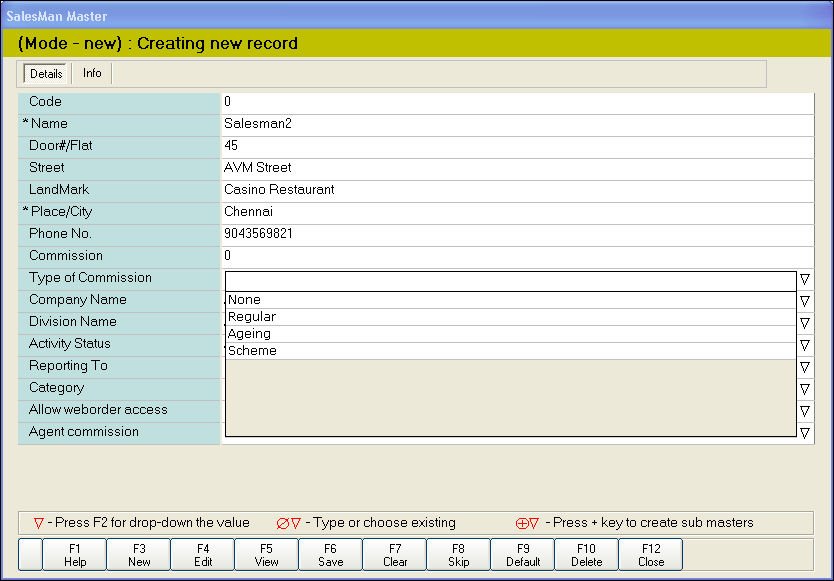This screenshot has height=581, width=834.
Task: Expand the Reporting To dropdown arrow
Action: 805,367
